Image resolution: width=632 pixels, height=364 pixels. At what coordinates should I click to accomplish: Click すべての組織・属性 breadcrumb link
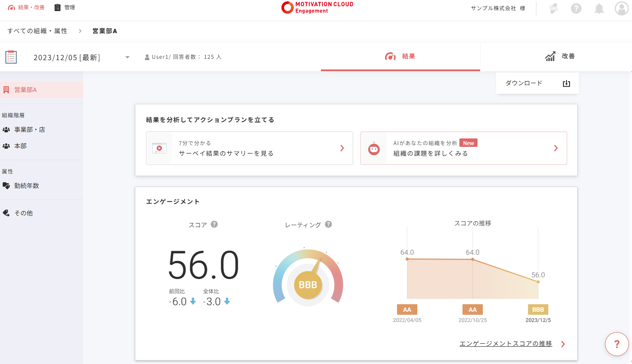[37, 31]
